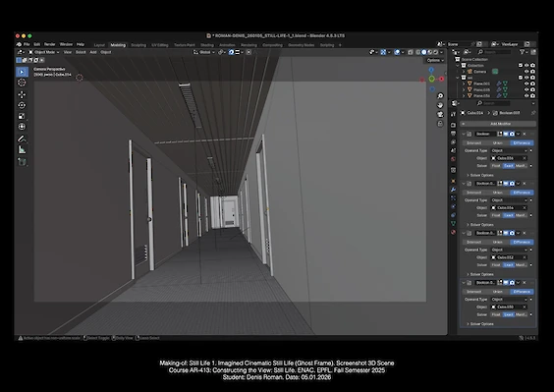This screenshot has height=392, width=554.
Task: Expand the Camera outliner row
Action: pos(464,72)
